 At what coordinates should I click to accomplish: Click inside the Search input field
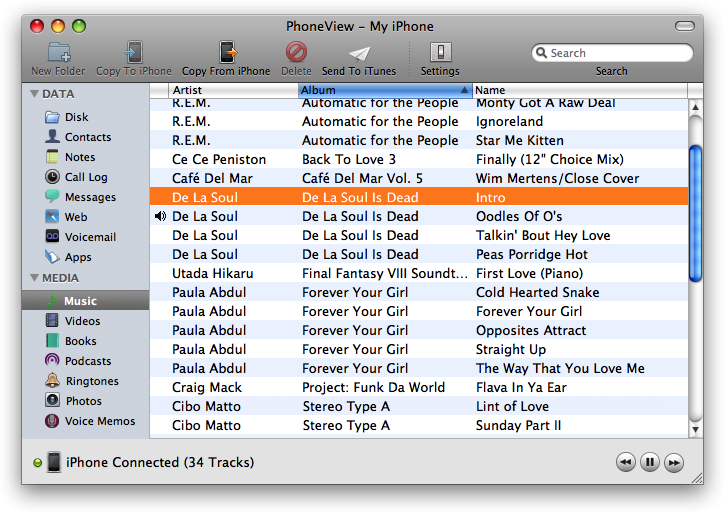612,53
